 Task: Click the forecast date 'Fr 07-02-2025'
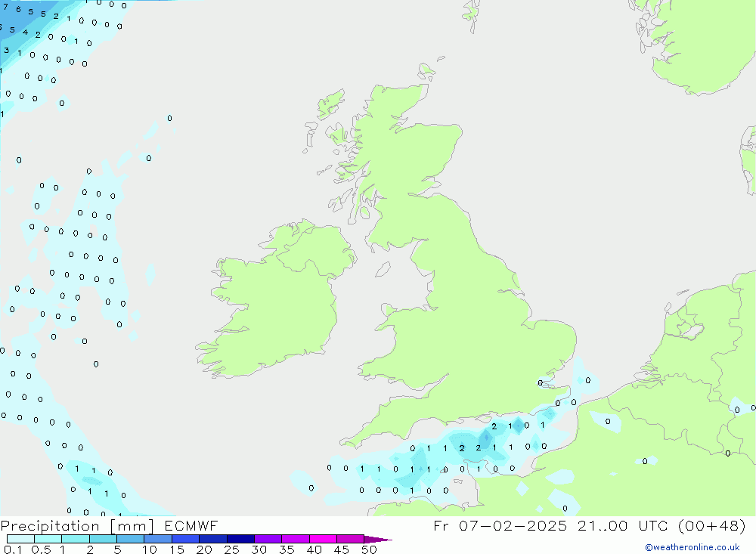click(500, 525)
